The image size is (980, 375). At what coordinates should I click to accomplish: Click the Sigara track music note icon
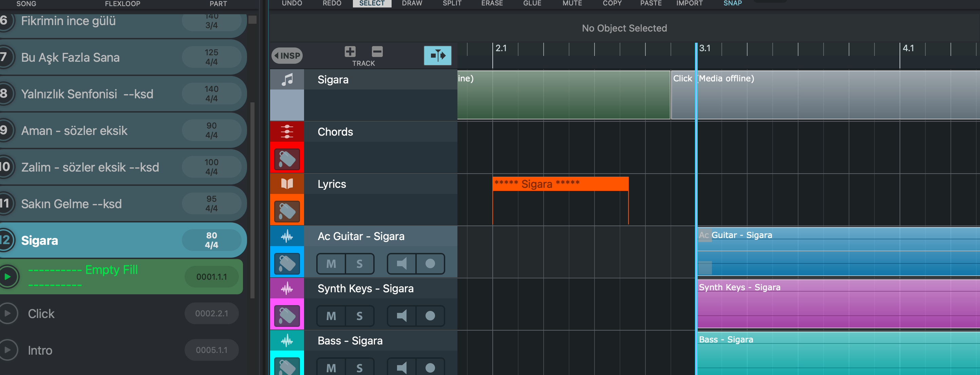pos(287,79)
